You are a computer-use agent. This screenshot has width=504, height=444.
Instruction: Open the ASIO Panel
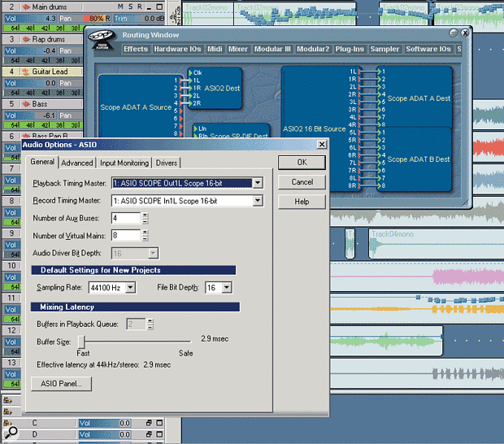(x=62, y=384)
